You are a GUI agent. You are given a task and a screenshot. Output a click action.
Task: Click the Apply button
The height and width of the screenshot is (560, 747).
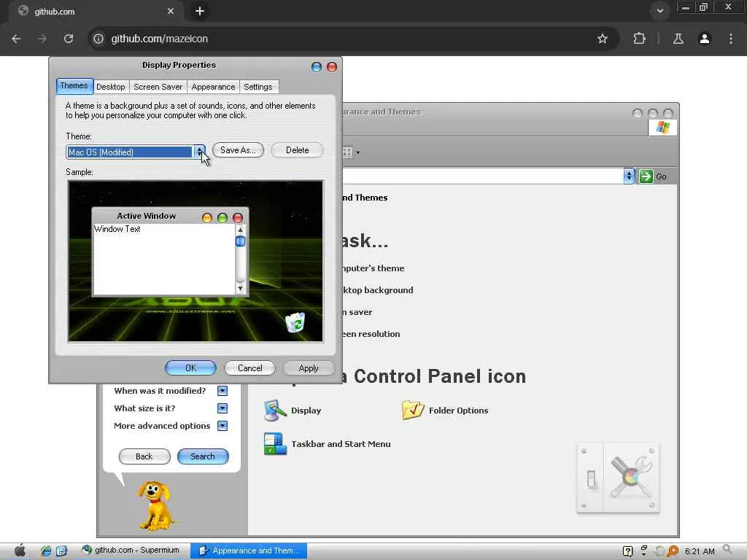click(309, 368)
